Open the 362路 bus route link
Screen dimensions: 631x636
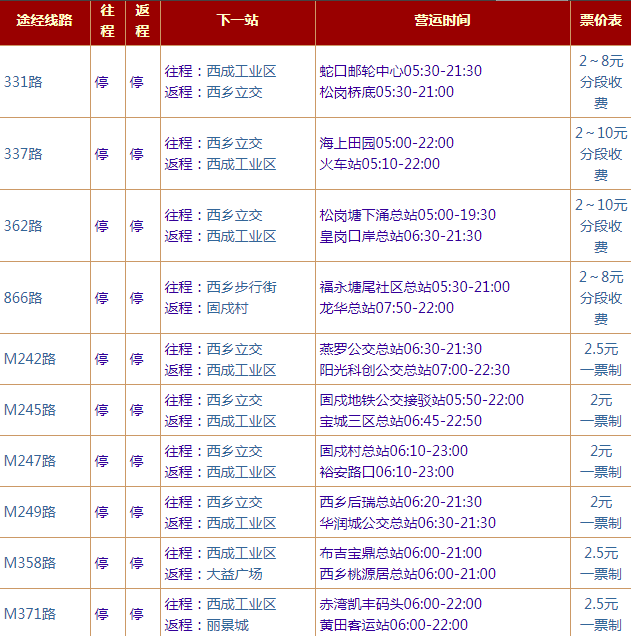(x=23, y=226)
